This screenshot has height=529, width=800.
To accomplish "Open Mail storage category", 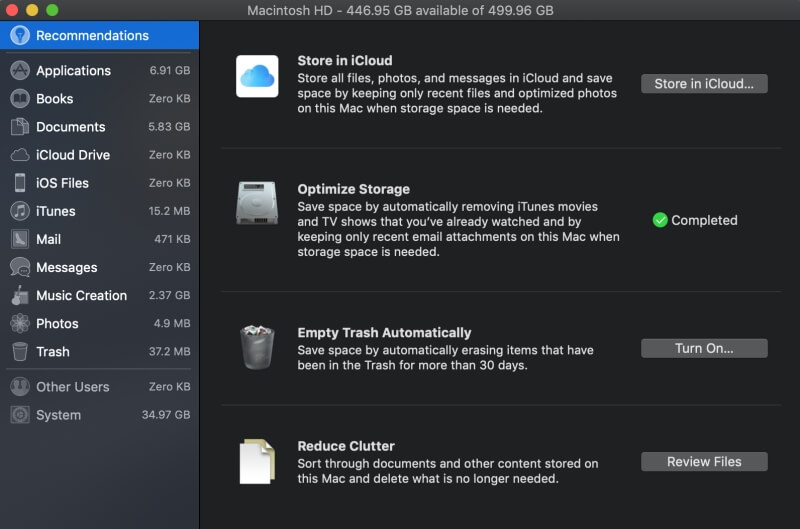I will pos(48,239).
